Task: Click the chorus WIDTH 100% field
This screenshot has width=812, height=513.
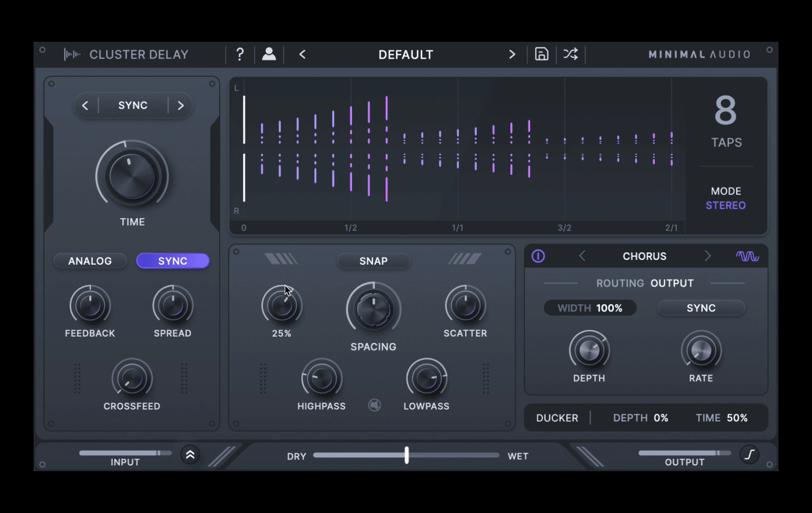Action: (590, 308)
